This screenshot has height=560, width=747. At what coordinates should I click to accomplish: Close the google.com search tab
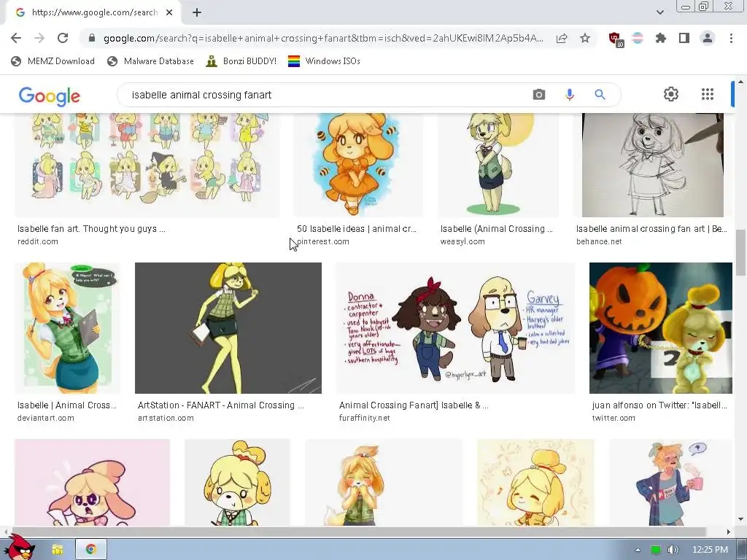[169, 12]
